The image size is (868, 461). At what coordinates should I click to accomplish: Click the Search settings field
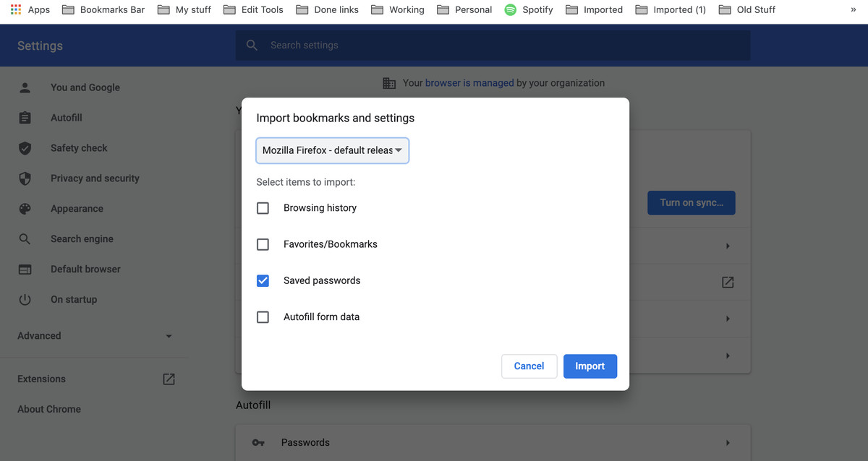[x=492, y=45]
